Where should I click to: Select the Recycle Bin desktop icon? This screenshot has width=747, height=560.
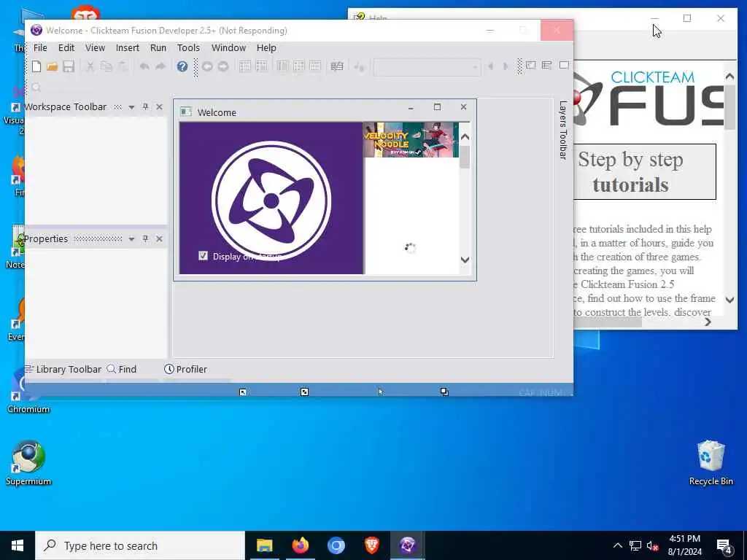coord(711,463)
